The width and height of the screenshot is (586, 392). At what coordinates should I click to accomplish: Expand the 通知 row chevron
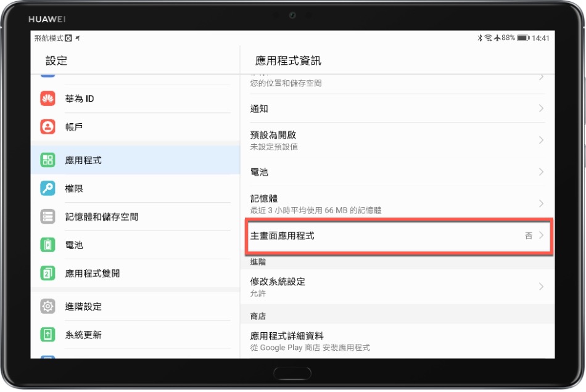[541, 108]
